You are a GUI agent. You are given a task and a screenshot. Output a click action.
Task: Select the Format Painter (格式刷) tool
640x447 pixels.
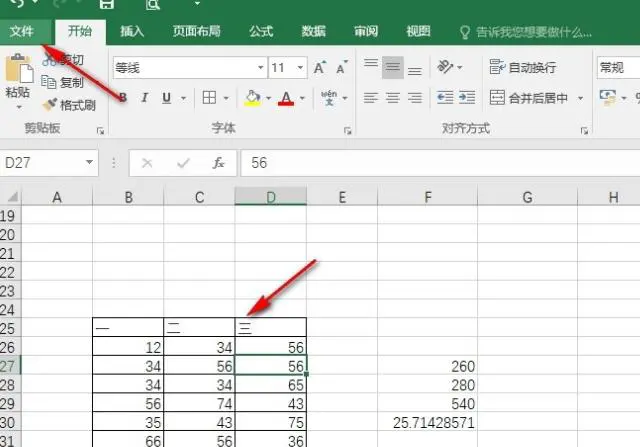point(69,105)
